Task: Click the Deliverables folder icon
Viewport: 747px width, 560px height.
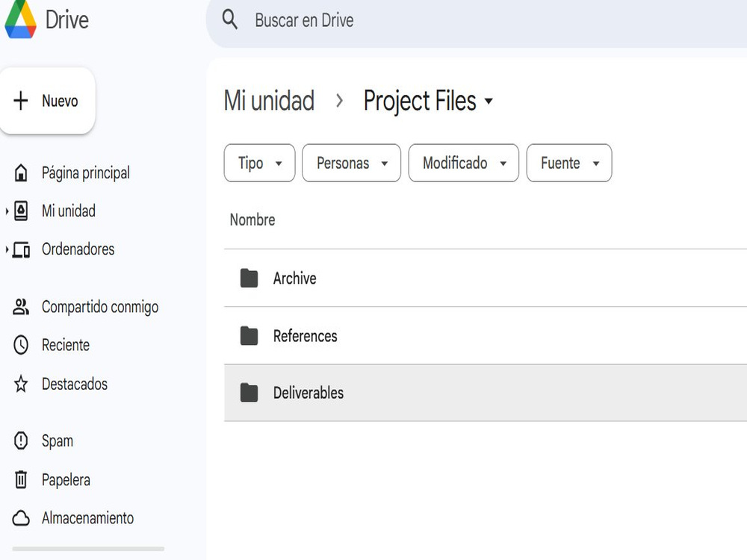Action: [249, 393]
